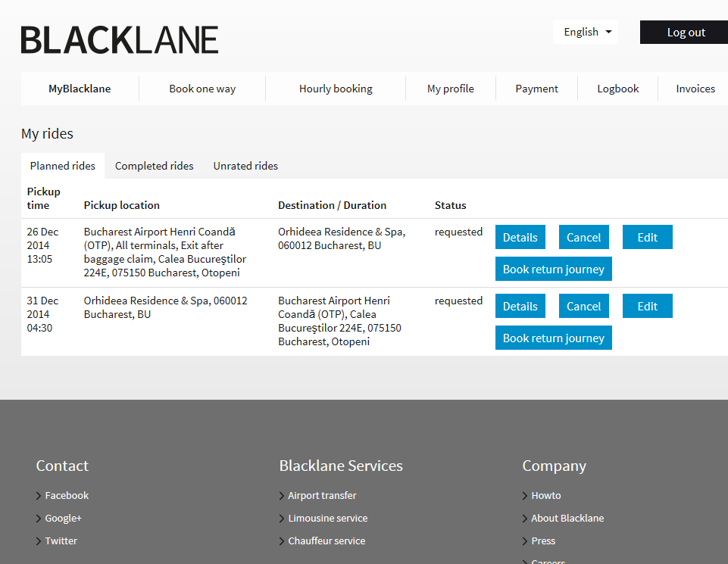The height and width of the screenshot is (564, 728).
Task: Edit the 26 Dec 2014 ride
Action: tap(647, 237)
